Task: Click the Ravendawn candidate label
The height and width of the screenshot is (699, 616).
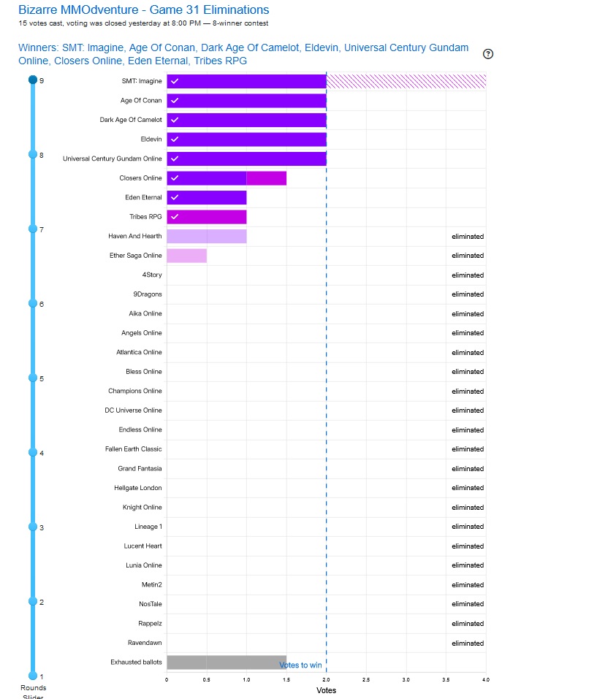Action: (145, 643)
